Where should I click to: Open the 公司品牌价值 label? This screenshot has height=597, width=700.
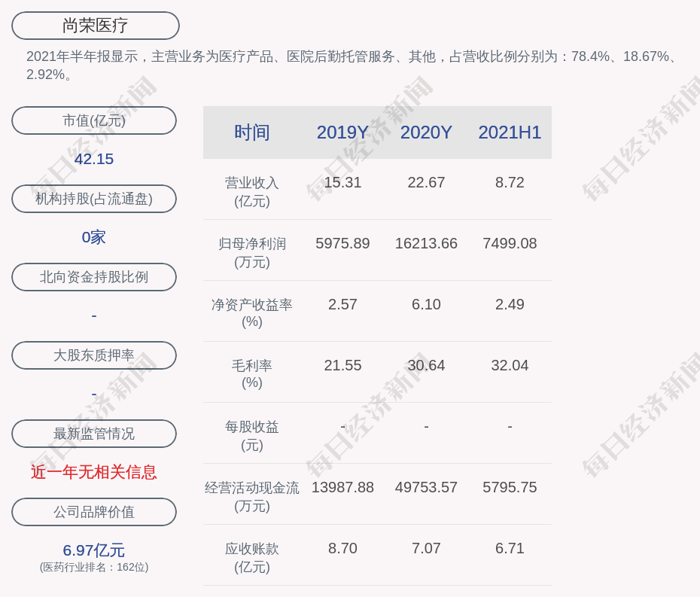(x=94, y=512)
